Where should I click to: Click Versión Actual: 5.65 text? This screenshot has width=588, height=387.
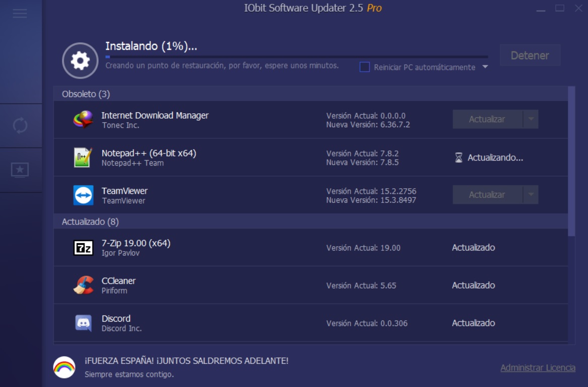361,285
